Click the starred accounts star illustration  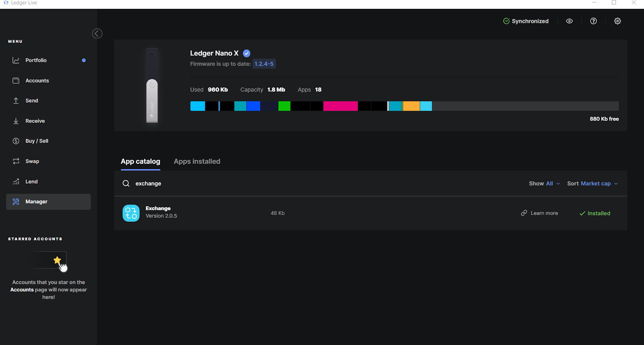pos(57,260)
